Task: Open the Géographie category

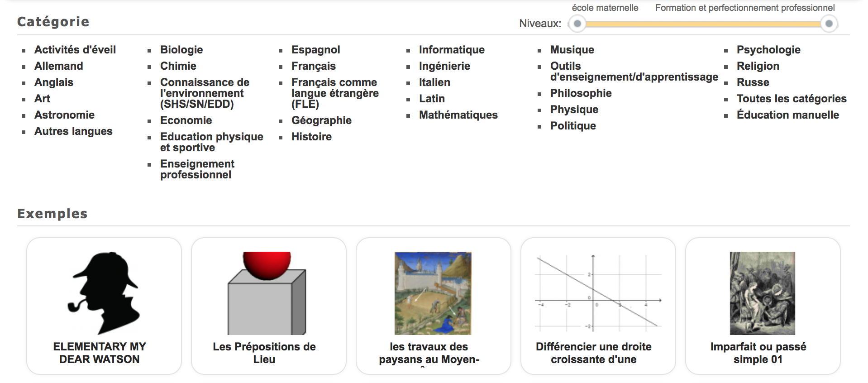Action: pyautogui.click(x=321, y=120)
